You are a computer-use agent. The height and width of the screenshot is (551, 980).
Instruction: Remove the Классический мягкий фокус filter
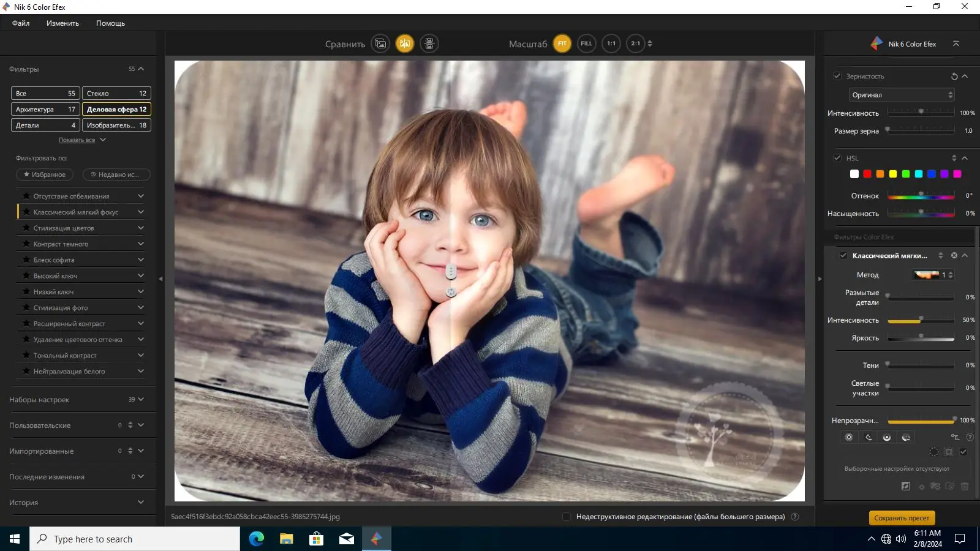pyautogui.click(x=954, y=255)
